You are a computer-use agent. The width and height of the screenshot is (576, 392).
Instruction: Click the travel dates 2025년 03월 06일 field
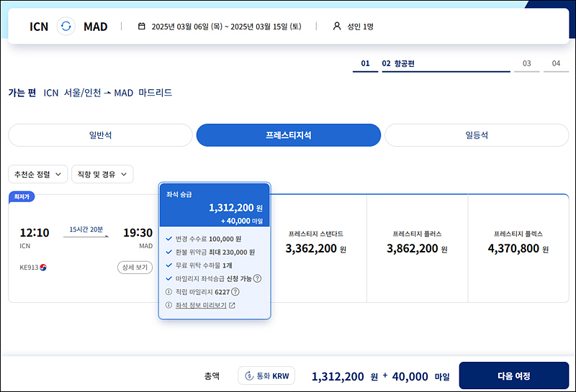226,27
